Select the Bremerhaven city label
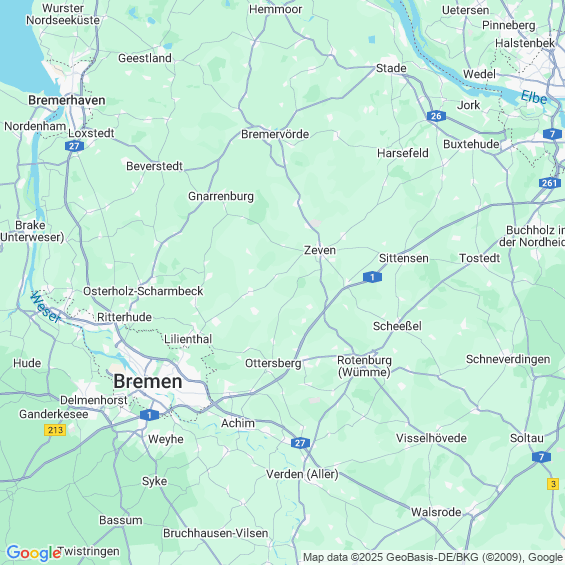 (x=67, y=100)
